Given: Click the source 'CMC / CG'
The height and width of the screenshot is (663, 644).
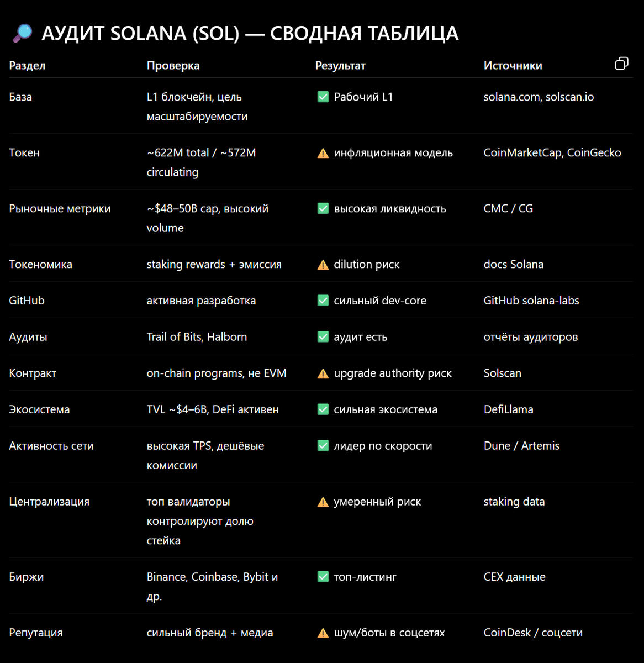Looking at the screenshot, I should click(508, 208).
